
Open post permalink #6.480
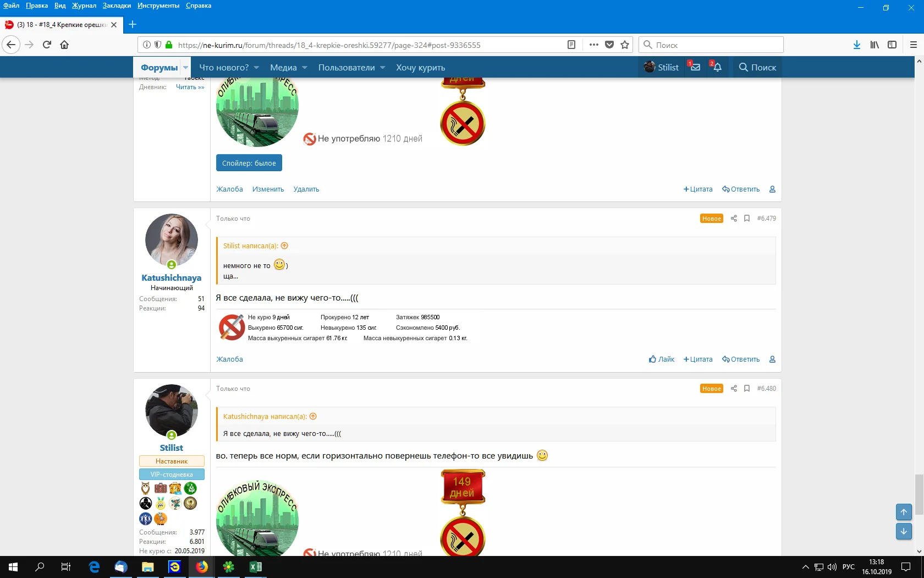pyautogui.click(x=767, y=389)
